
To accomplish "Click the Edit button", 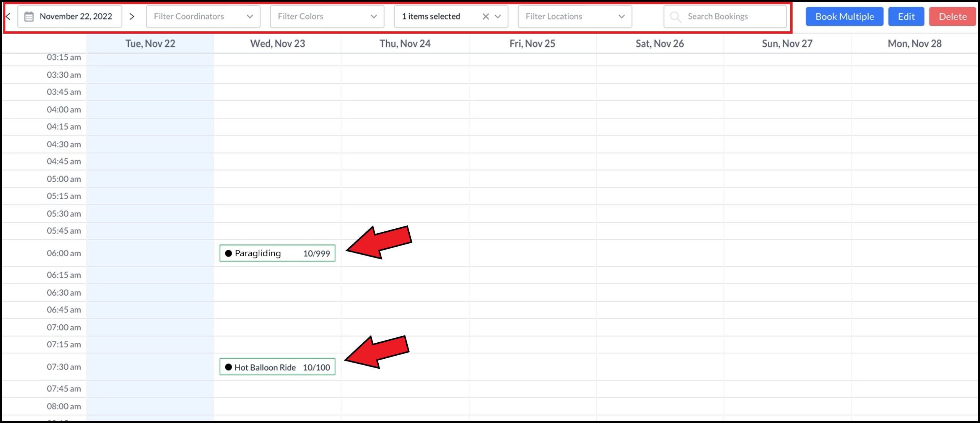I will (x=906, y=16).
